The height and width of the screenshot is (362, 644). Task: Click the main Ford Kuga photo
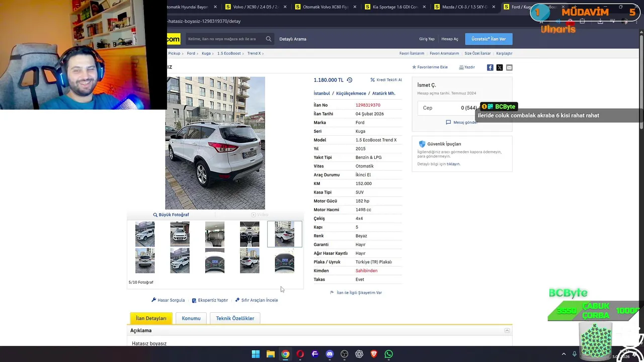215,143
